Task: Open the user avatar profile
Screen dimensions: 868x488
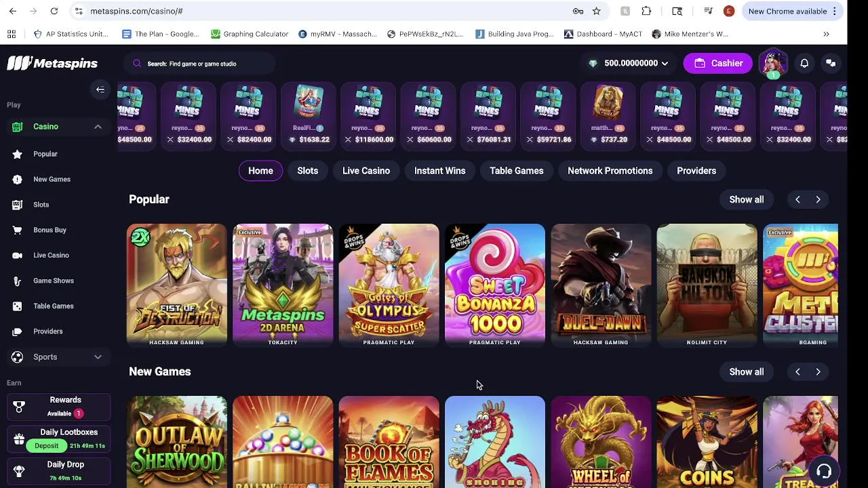Action: point(772,63)
